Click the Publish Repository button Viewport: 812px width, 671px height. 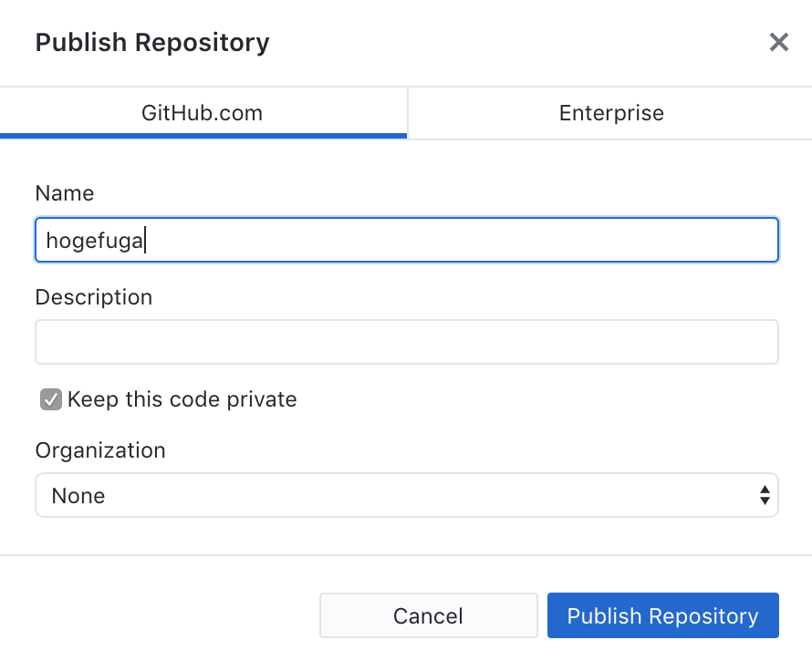pos(662,615)
